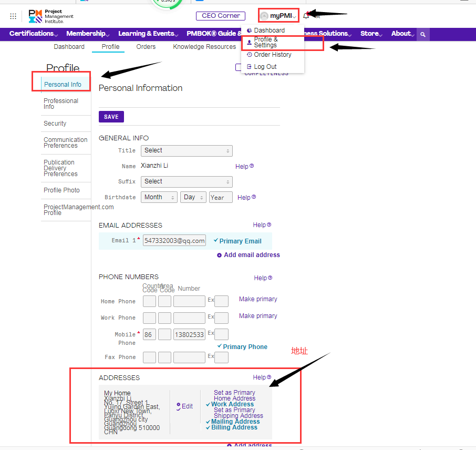
Task: Open the Title select dropdown
Action: pyautogui.click(x=187, y=151)
